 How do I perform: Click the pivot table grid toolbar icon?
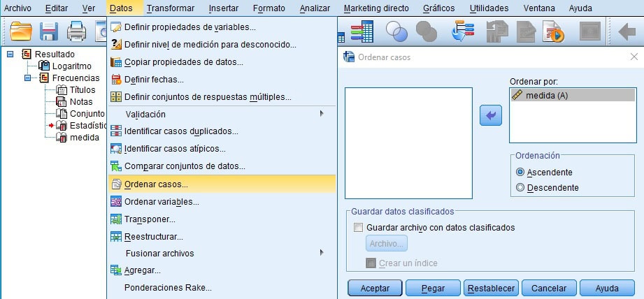tap(362, 31)
